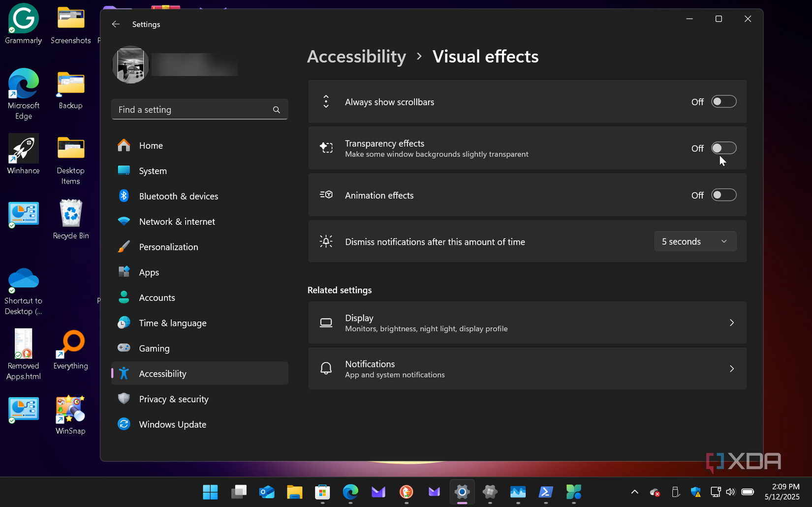Enable Animation effects

pos(723,195)
